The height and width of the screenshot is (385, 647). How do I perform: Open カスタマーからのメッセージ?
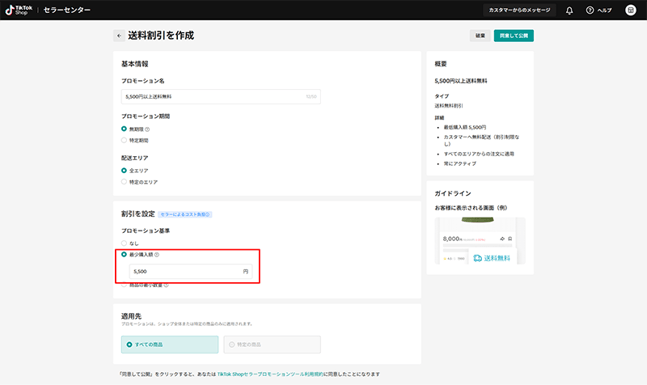(519, 10)
